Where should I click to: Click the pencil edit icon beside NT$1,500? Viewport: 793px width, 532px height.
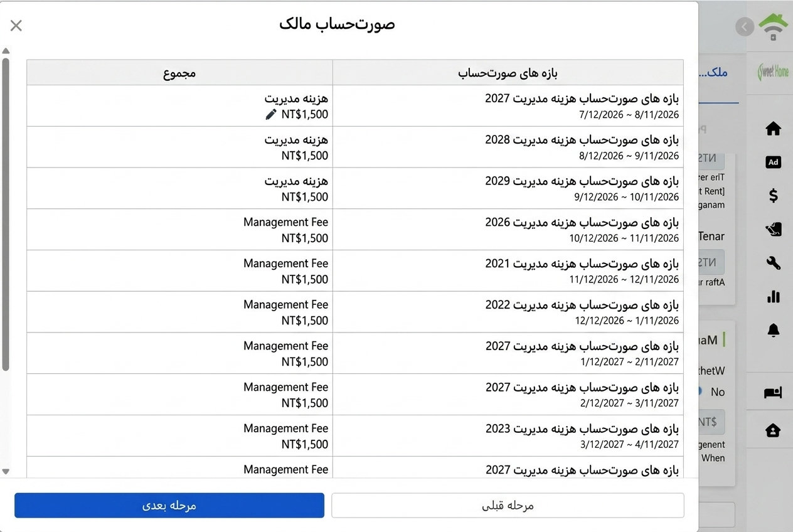pos(271,114)
